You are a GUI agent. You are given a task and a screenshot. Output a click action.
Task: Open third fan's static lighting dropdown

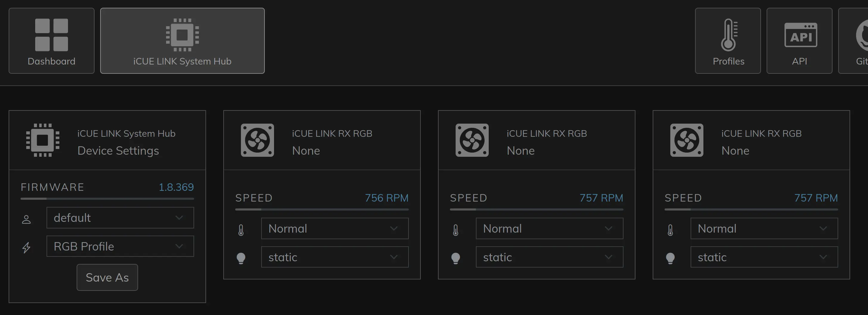[x=764, y=257]
